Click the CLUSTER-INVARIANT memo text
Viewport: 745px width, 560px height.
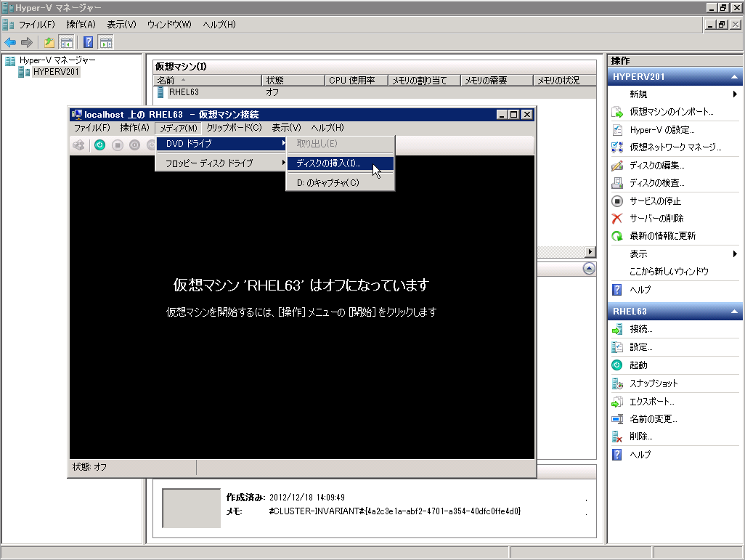(395, 511)
